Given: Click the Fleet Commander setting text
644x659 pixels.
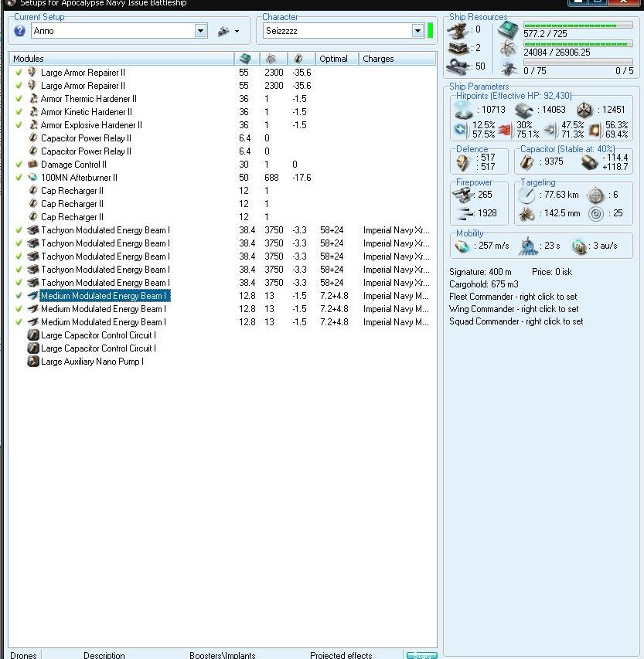Looking at the screenshot, I should [513, 297].
